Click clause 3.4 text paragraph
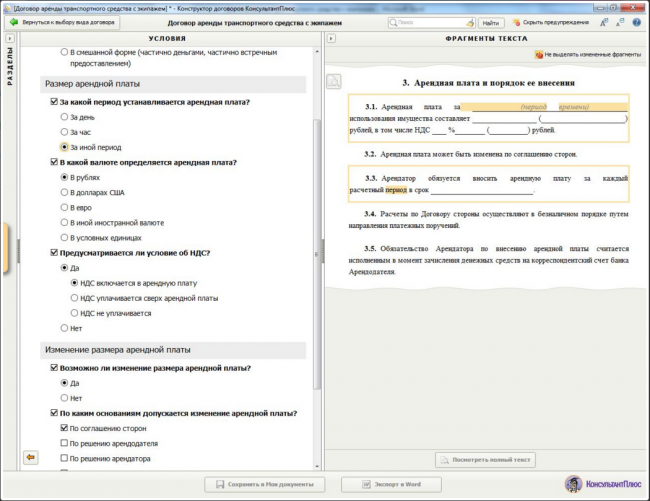 489,220
